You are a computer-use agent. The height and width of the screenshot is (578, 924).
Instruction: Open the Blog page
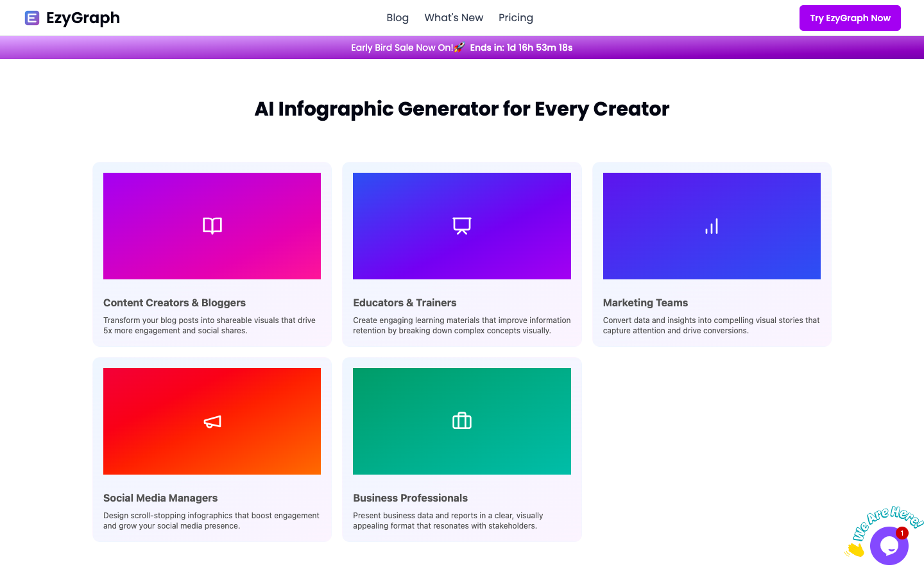coord(397,18)
